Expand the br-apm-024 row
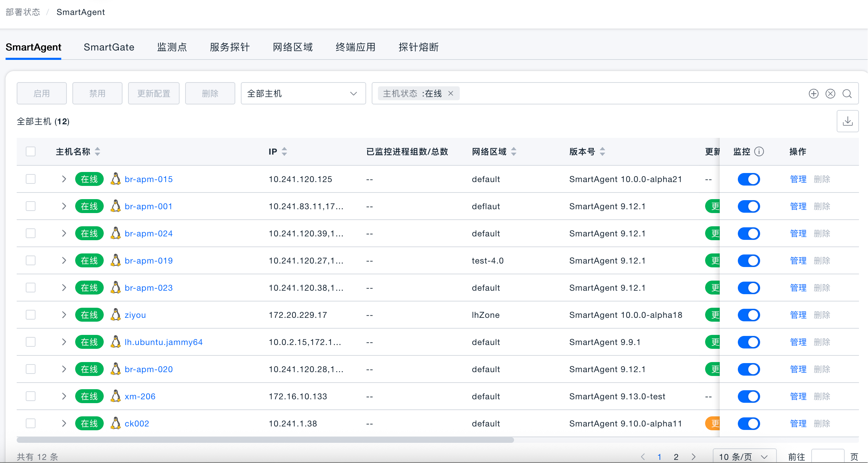Image resolution: width=868 pixels, height=463 pixels. pos(64,233)
